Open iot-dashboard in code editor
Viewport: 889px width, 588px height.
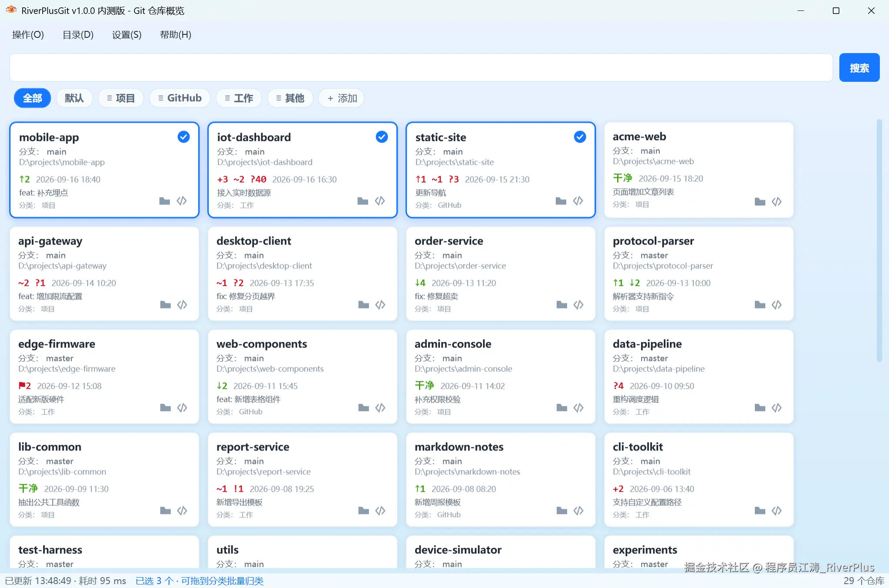[380, 201]
